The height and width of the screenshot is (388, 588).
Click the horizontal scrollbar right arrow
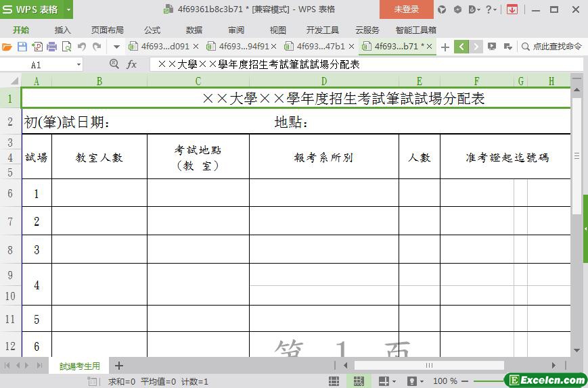553,365
